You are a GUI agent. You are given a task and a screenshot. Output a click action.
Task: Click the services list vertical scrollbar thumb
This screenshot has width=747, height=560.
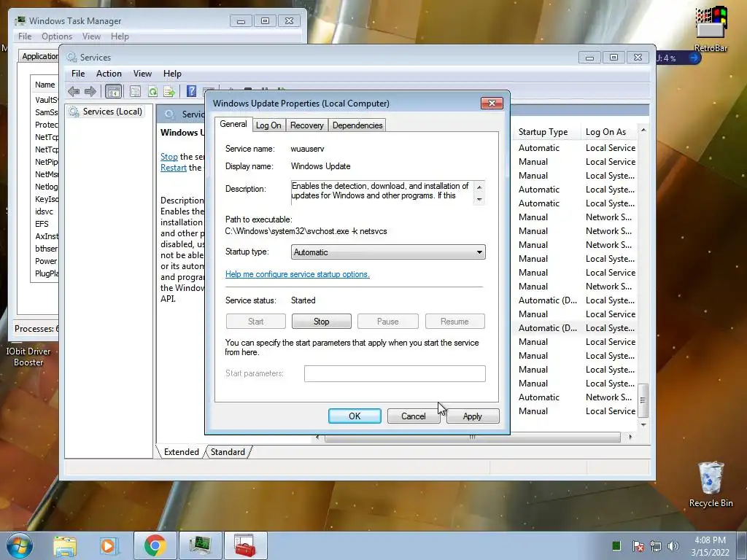pos(643,400)
